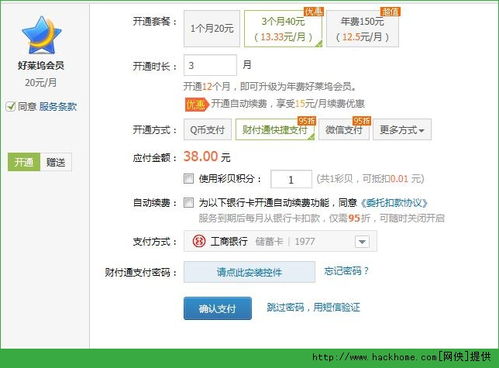499x368 pixels.
Task: Click 跳过密码，用短信验证 link
Action: pyautogui.click(x=313, y=307)
